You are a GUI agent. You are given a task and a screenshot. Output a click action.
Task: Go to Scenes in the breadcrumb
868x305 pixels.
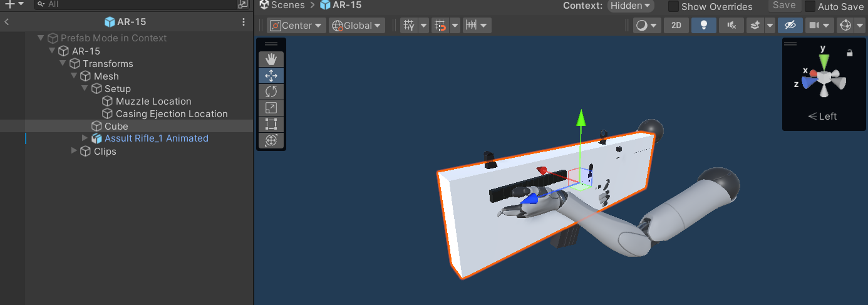[287, 5]
